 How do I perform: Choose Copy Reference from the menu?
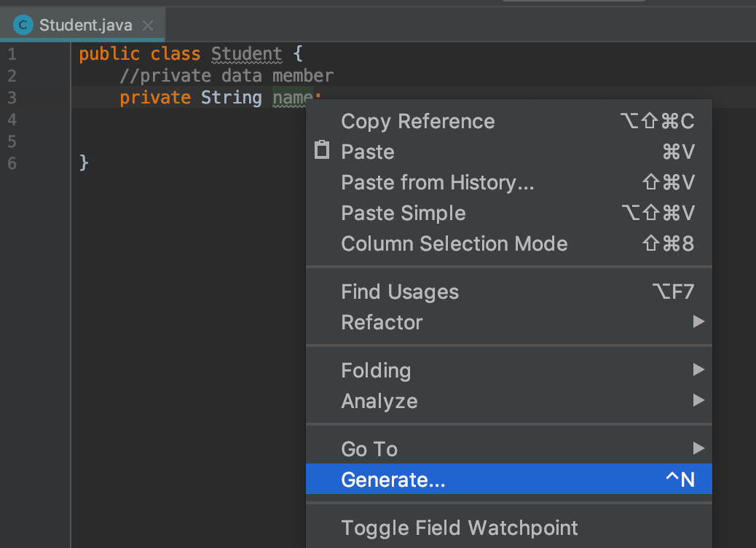[417, 121]
